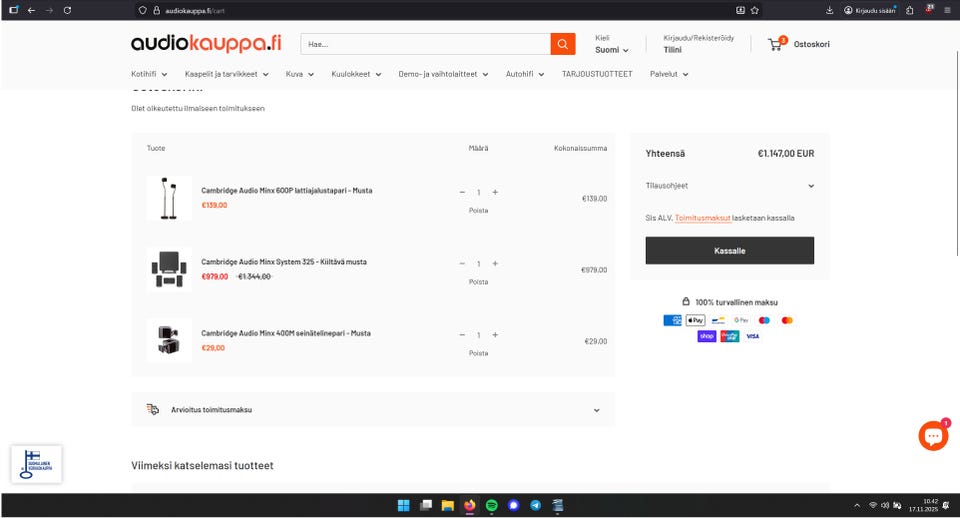This screenshot has height=518, width=960.
Task: Focus the Hae search field
Action: [426, 44]
